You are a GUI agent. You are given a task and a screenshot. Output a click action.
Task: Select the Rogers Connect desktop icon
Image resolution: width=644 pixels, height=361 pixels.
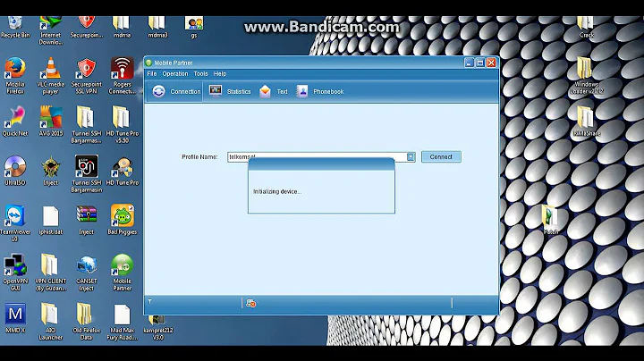(122, 76)
